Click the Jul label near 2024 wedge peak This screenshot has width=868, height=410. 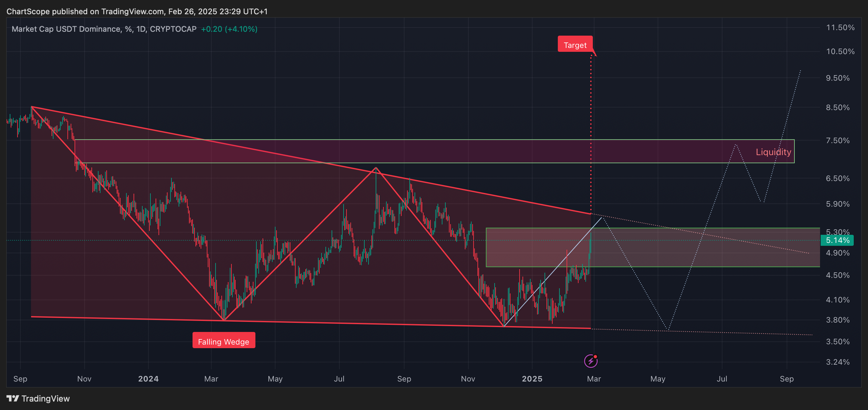click(x=339, y=379)
